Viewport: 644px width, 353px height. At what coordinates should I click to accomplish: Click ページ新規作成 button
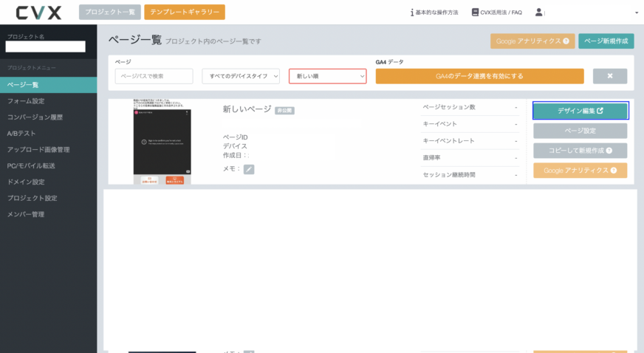coord(606,41)
